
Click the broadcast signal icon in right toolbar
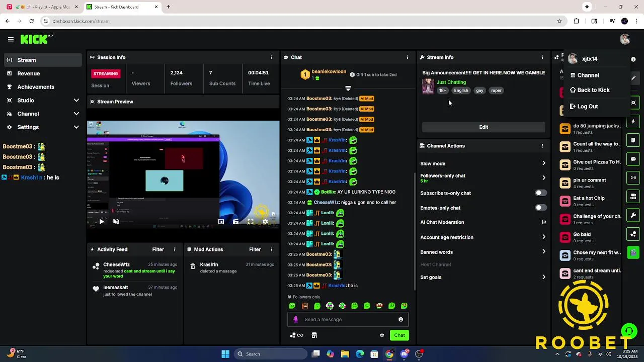point(633,177)
